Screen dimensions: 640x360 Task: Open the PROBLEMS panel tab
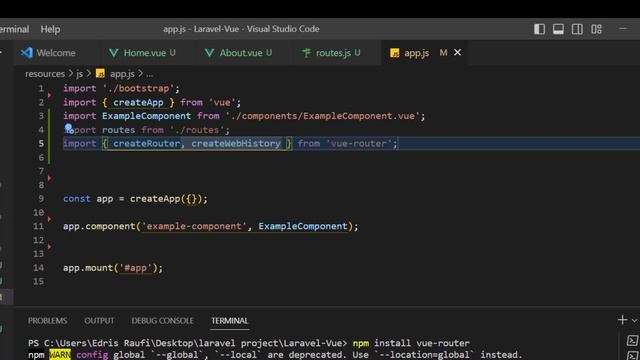47,320
